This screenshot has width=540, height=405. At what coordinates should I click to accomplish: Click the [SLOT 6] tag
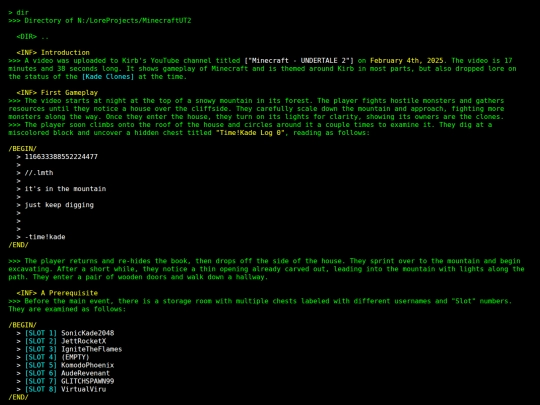click(x=41, y=373)
